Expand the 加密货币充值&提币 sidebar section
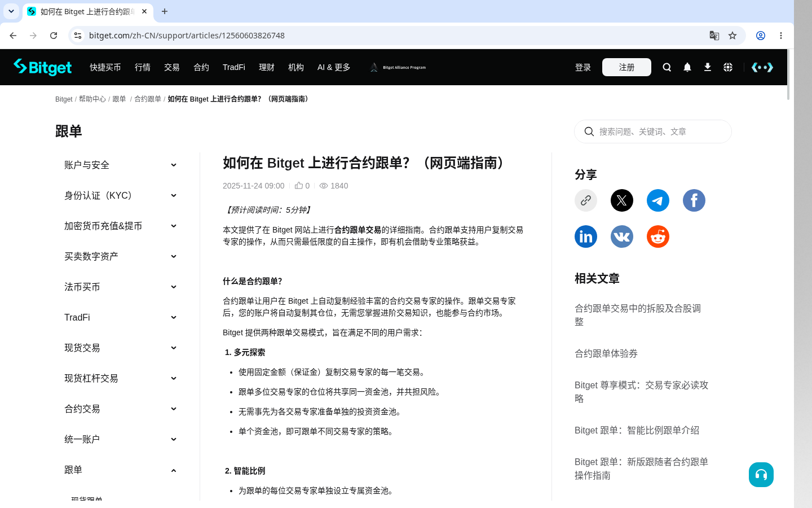 121,226
